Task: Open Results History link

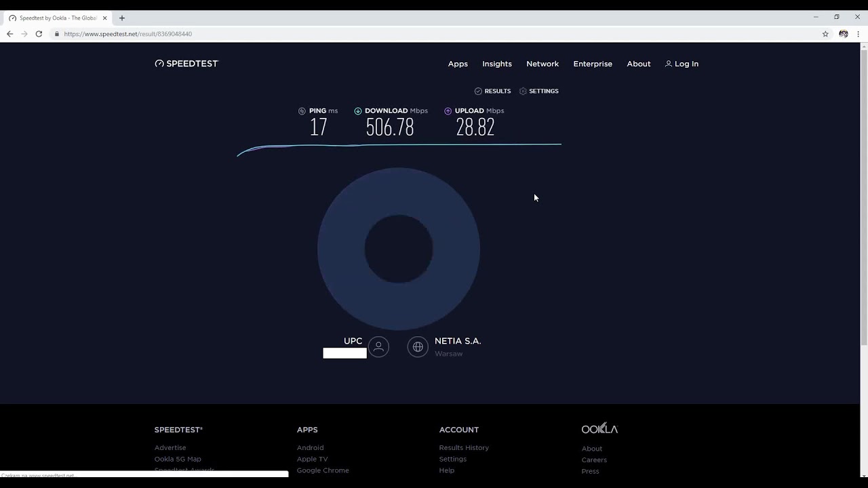Action: (x=464, y=447)
